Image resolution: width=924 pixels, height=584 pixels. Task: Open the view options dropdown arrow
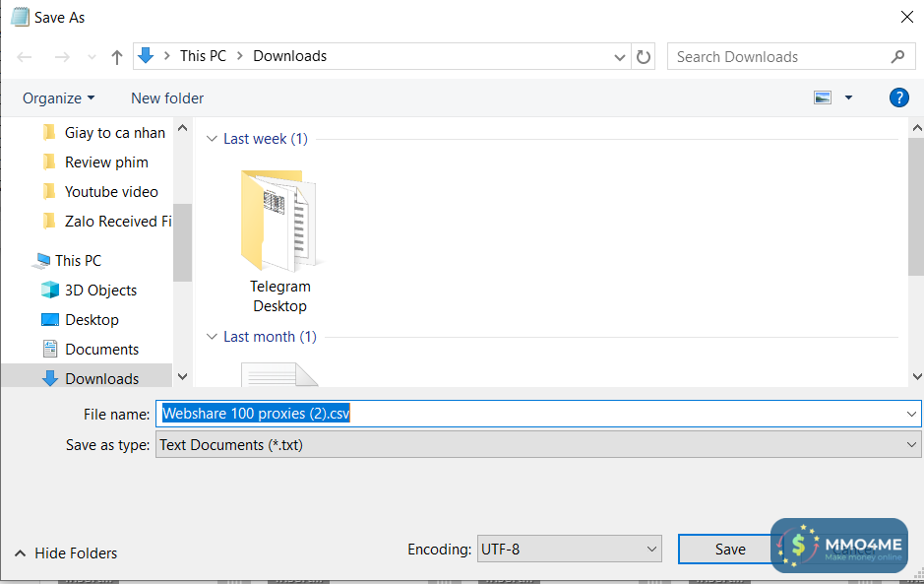[848, 97]
